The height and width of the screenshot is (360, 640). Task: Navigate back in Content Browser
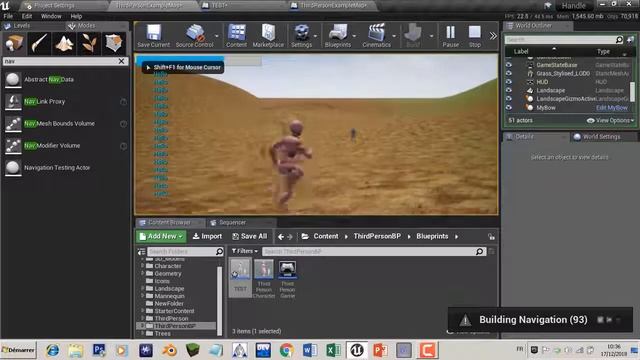(x=281, y=237)
